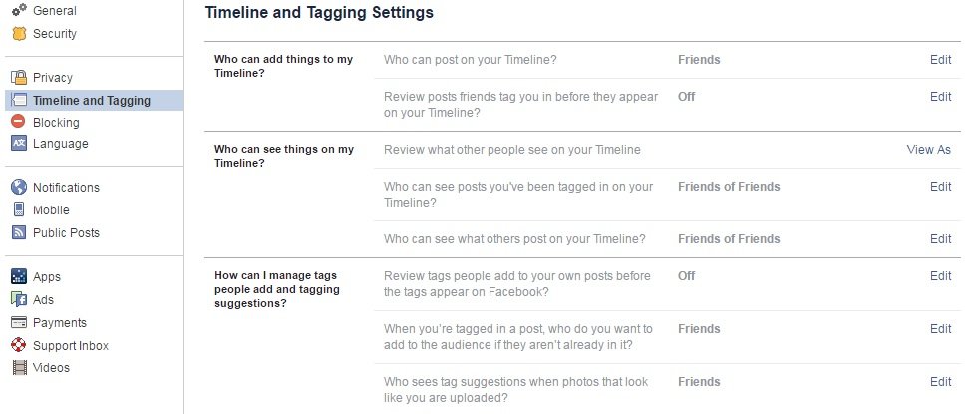Edit the review tagged posts setting
The width and height of the screenshot is (980, 414).
tap(940, 97)
